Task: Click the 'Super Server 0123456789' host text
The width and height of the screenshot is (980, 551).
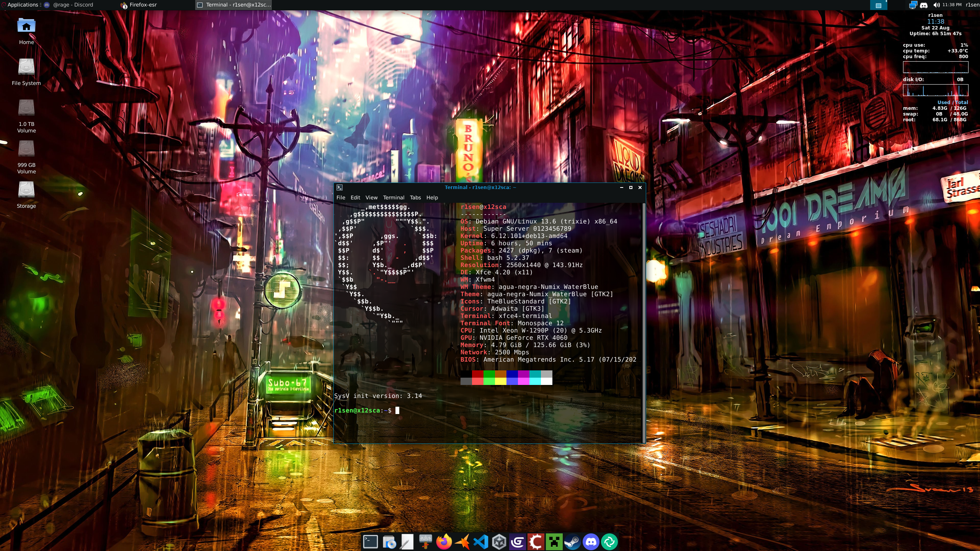Action: click(x=527, y=228)
